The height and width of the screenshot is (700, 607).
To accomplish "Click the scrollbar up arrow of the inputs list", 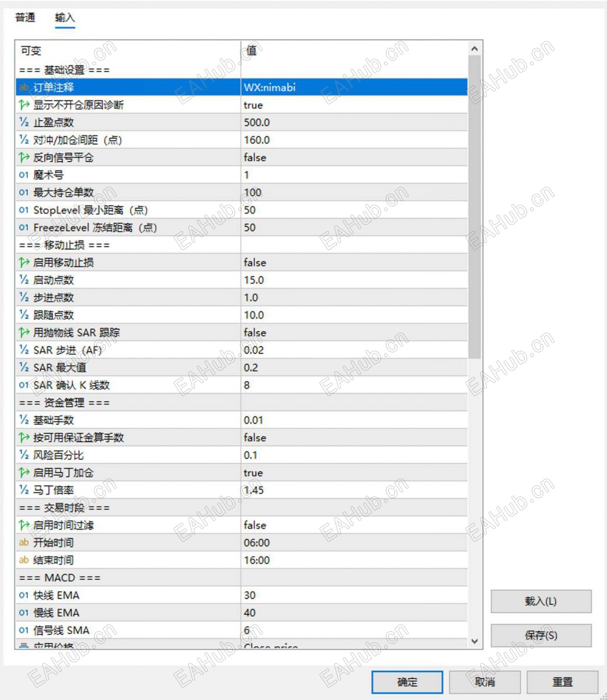I will [475, 49].
